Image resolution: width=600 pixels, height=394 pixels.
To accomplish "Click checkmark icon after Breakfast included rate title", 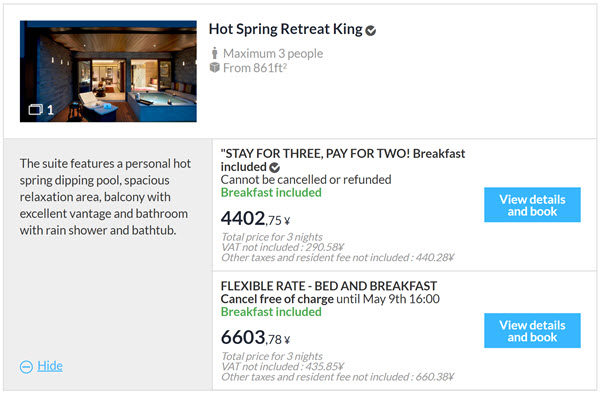I will (274, 168).
